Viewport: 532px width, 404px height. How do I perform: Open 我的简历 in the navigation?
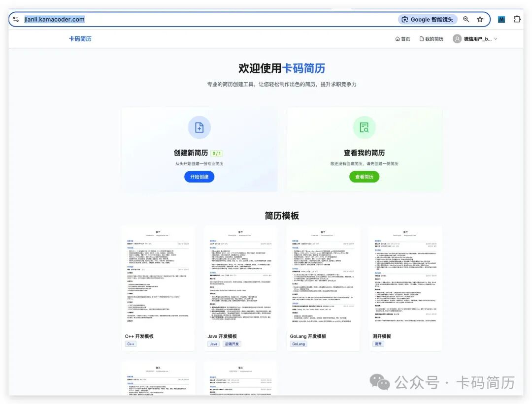coord(431,39)
